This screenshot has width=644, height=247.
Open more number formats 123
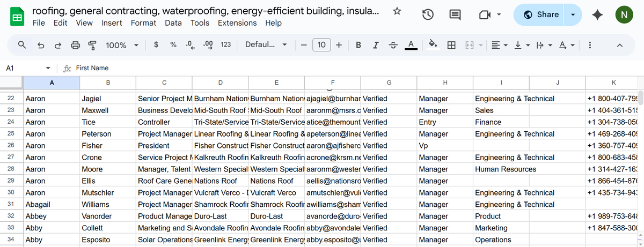pos(226,45)
